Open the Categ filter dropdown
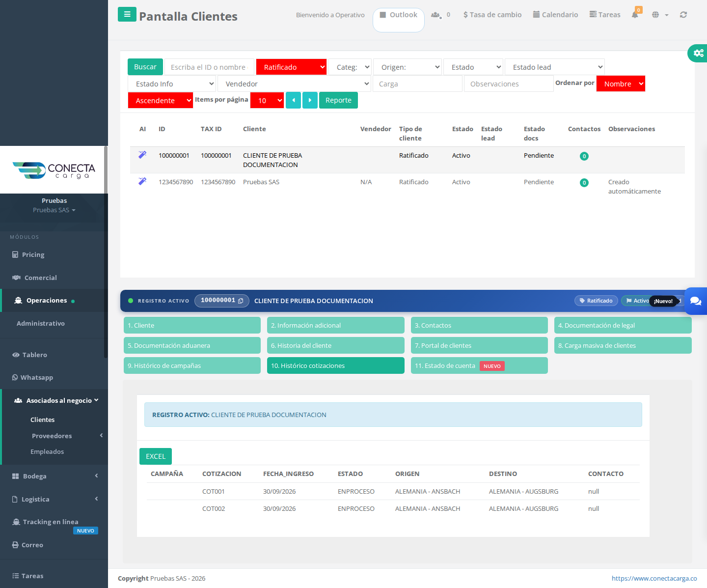This screenshot has height=588, width=707. tap(351, 67)
